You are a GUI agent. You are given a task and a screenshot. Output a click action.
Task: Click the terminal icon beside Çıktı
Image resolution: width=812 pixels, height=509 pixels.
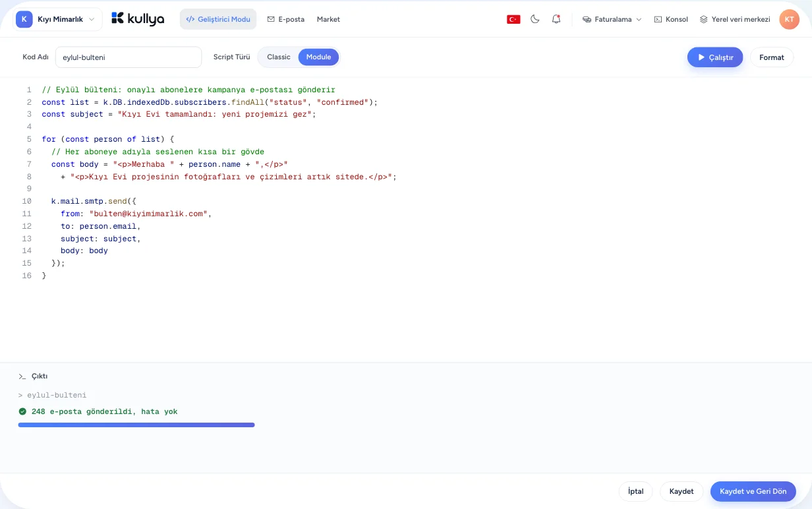tap(22, 376)
